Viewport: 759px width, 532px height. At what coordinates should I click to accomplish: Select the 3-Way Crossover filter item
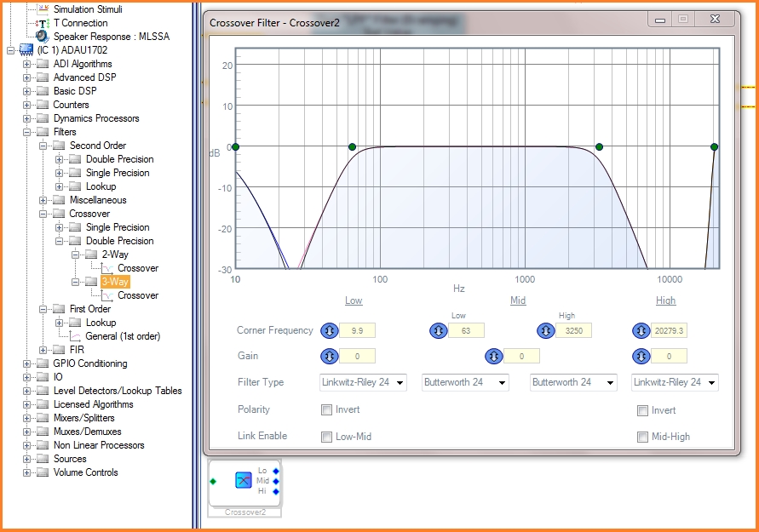point(137,295)
